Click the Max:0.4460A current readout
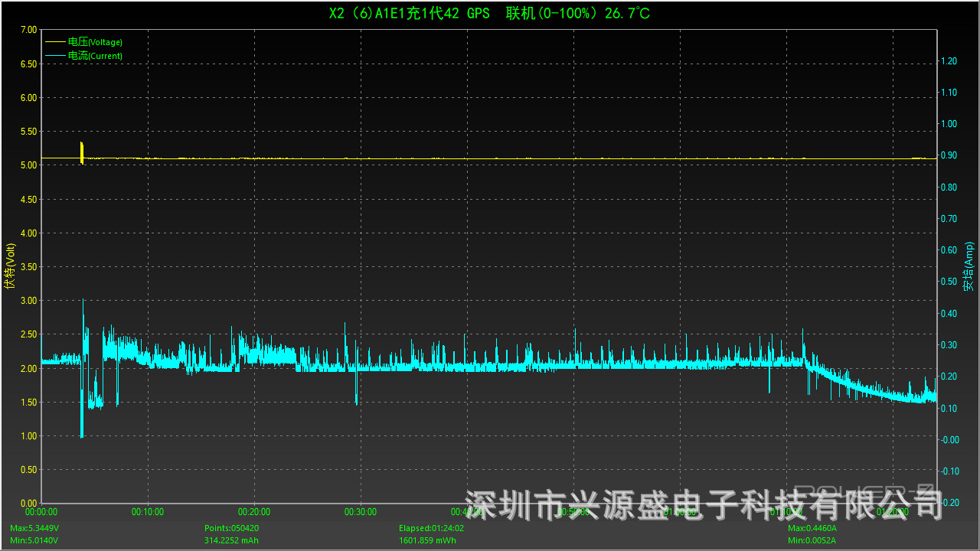 (x=812, y=528)
